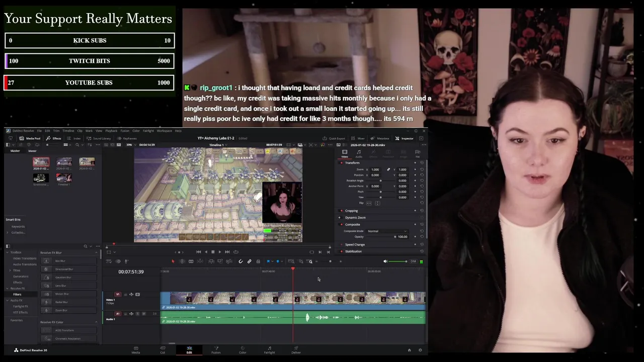Viewport: 644px width, 362px height.
Task: Open the Media Pool panel
Action: pos(30,138)
